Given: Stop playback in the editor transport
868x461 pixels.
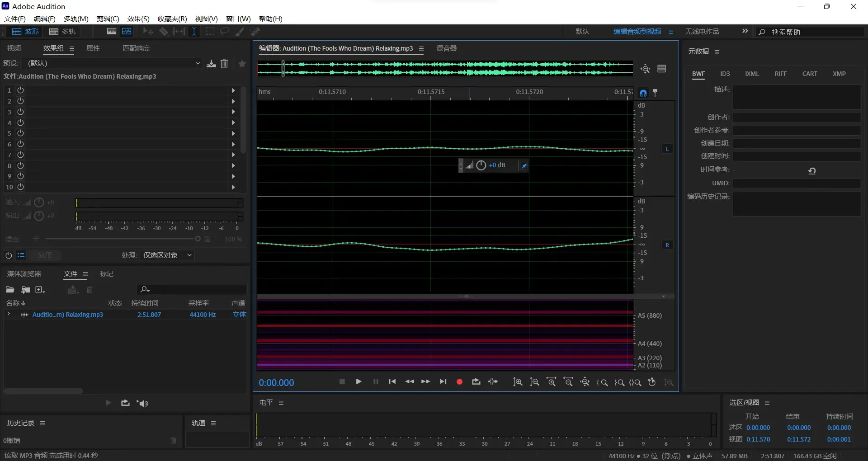Looking at the screenshot, I should point(342,382).
